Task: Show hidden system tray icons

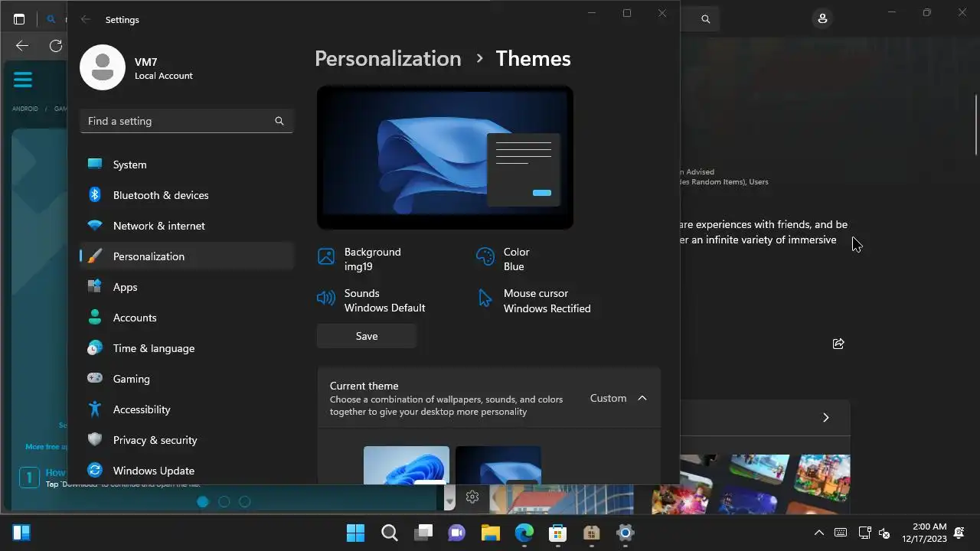Action: pyautogui.click(x=818, y=533)
